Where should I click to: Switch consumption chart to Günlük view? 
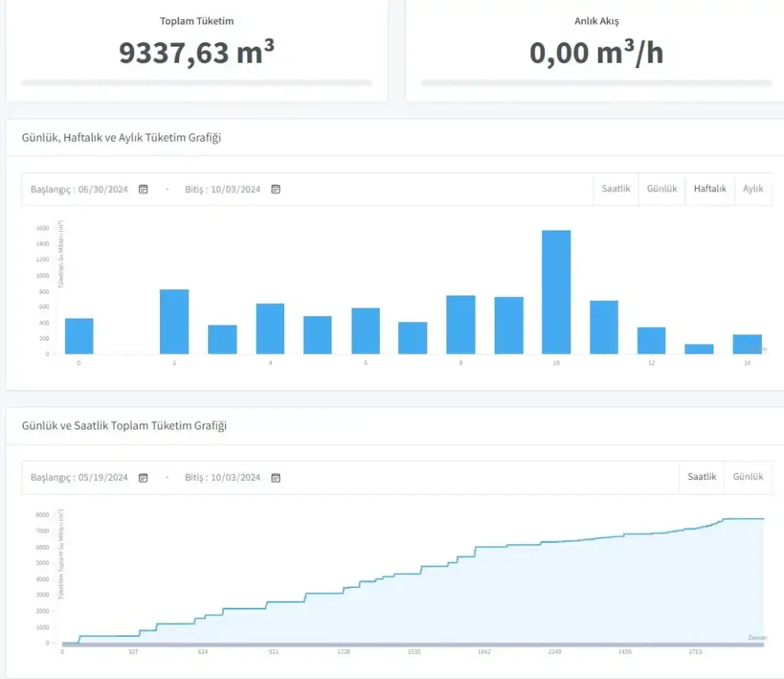661,189
